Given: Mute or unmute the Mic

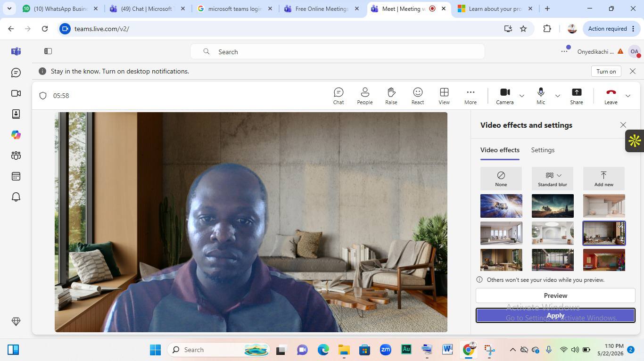Looking at the screenshot, I should [541, 96].
